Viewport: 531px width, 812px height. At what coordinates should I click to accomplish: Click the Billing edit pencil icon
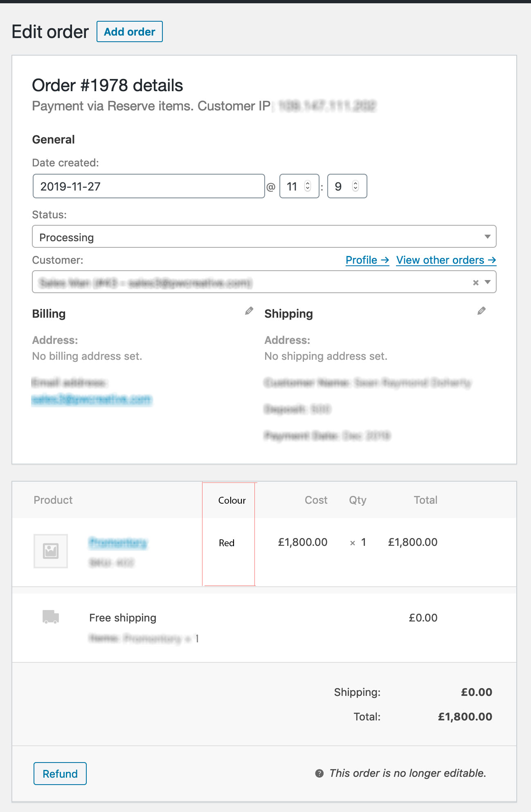pyautogui.click(x=249, y=311)
